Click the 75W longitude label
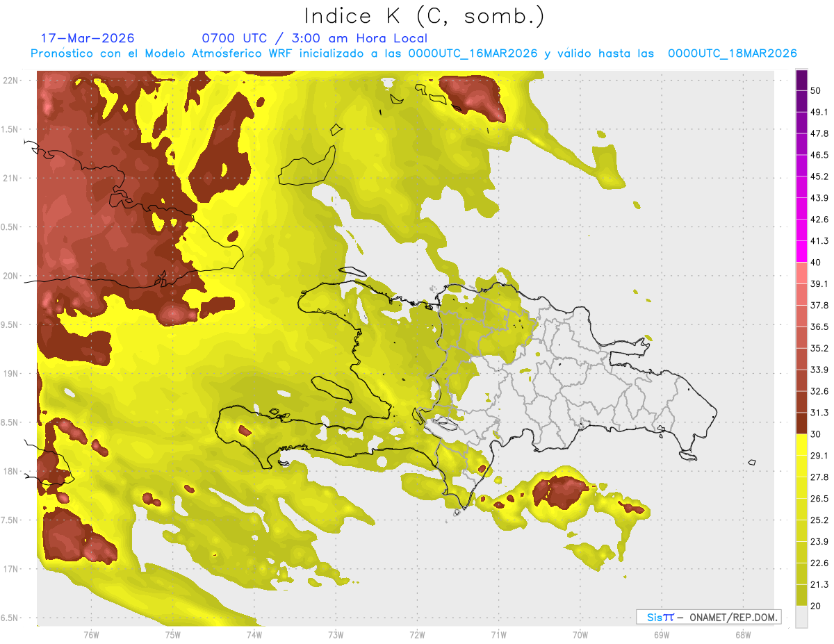Image resolution: width=834 pixels, height=644 pixels. click(x=173, y=635)
